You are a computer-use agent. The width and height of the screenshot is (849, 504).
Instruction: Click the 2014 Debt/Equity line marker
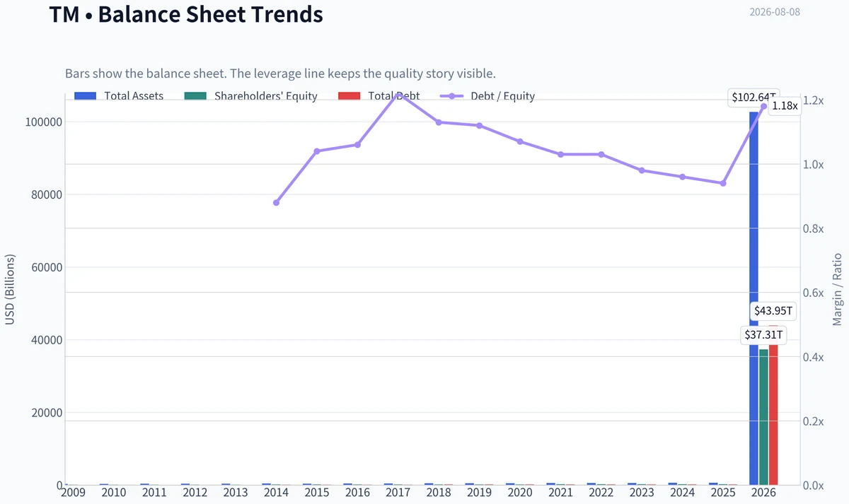276,203
